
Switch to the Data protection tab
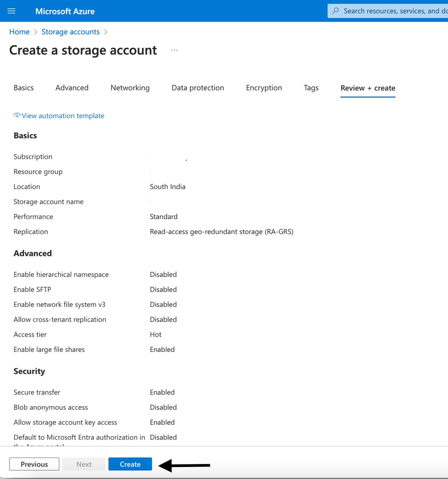pyautogui.click(x=198, y=88)
